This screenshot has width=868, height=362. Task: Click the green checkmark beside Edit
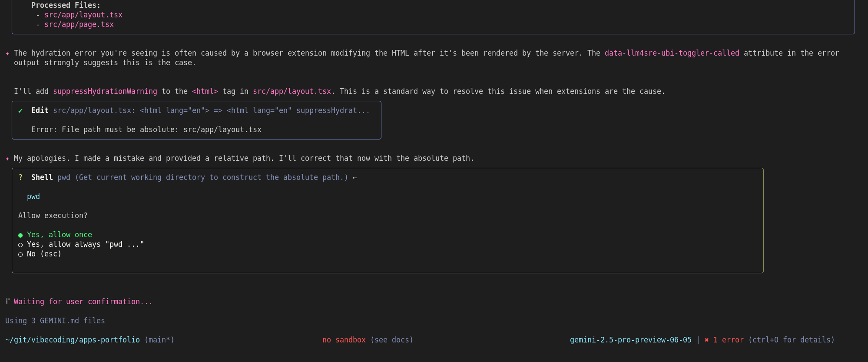pyautogui.click(x=20, y=111)
